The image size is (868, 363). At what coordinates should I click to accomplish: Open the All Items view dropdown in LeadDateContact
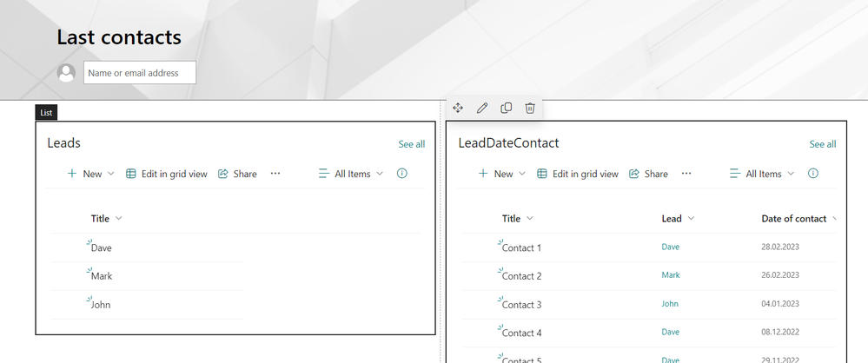tap(762, 174)
